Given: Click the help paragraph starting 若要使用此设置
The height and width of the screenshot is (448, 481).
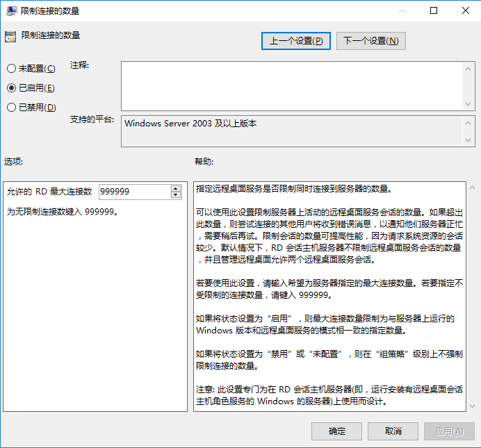Looking at the screenshot, I should pos(329,289).
